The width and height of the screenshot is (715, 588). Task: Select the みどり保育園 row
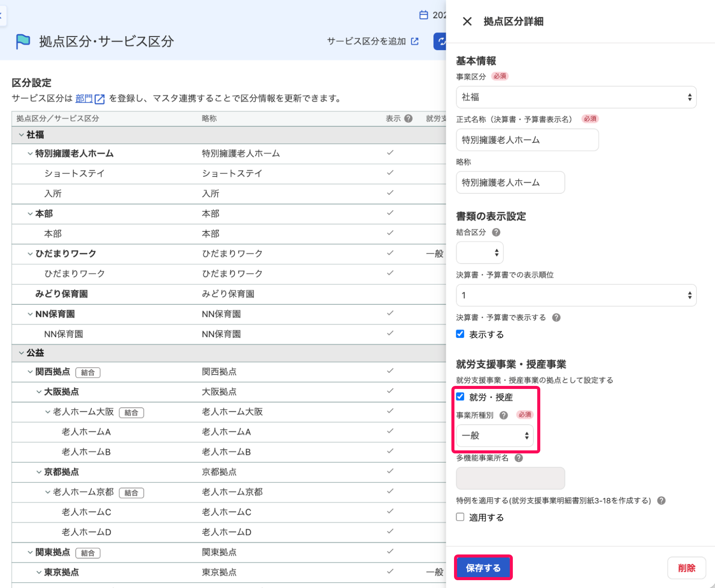(x=229, y=294)
